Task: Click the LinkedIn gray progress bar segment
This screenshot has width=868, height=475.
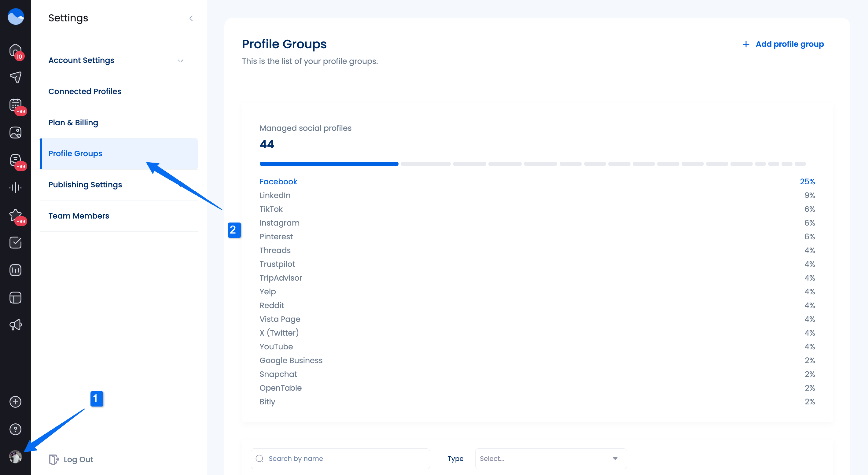Action: [425, 164]
